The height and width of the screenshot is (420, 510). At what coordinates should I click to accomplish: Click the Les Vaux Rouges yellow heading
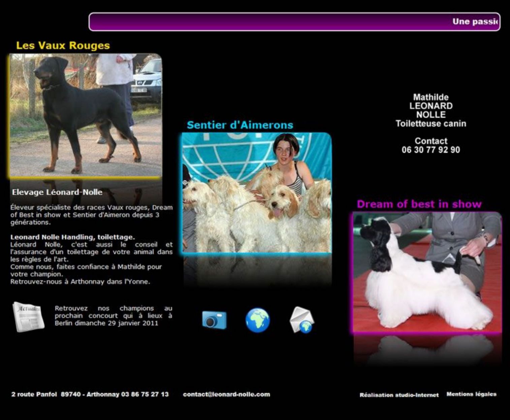click(63, 46)
